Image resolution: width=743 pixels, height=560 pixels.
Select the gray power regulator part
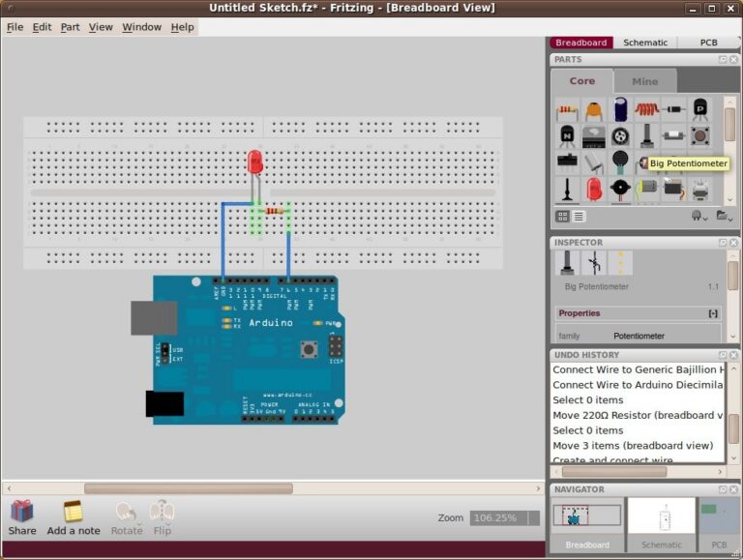(593, 136)
